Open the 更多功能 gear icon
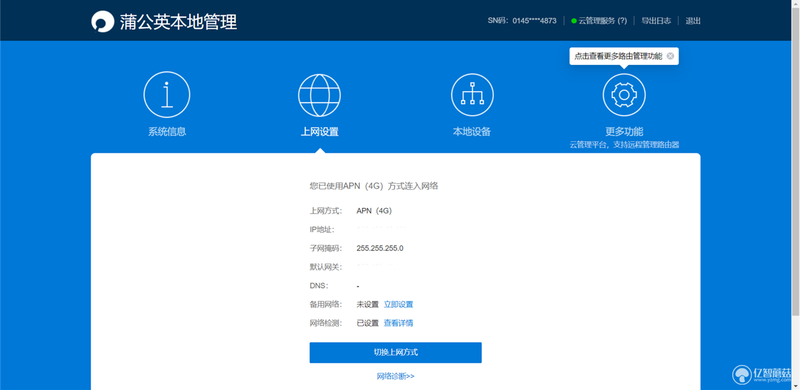 pyautogui.click(x=624, y=95)
